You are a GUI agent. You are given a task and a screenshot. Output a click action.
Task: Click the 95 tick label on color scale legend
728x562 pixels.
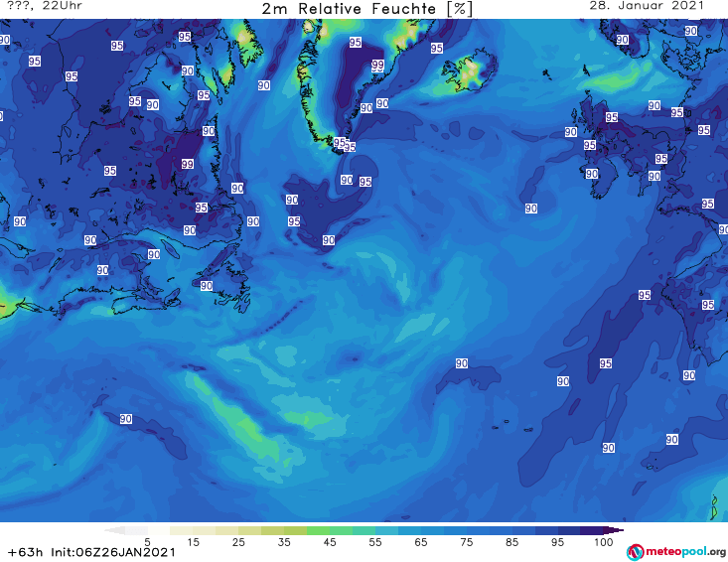click(x=557, y=542)
